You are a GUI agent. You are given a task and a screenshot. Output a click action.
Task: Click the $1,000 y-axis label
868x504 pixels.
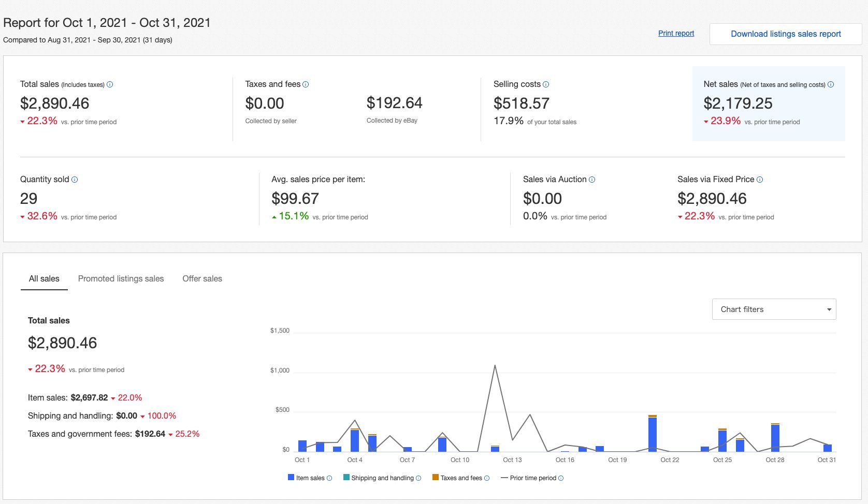[280, 370]
